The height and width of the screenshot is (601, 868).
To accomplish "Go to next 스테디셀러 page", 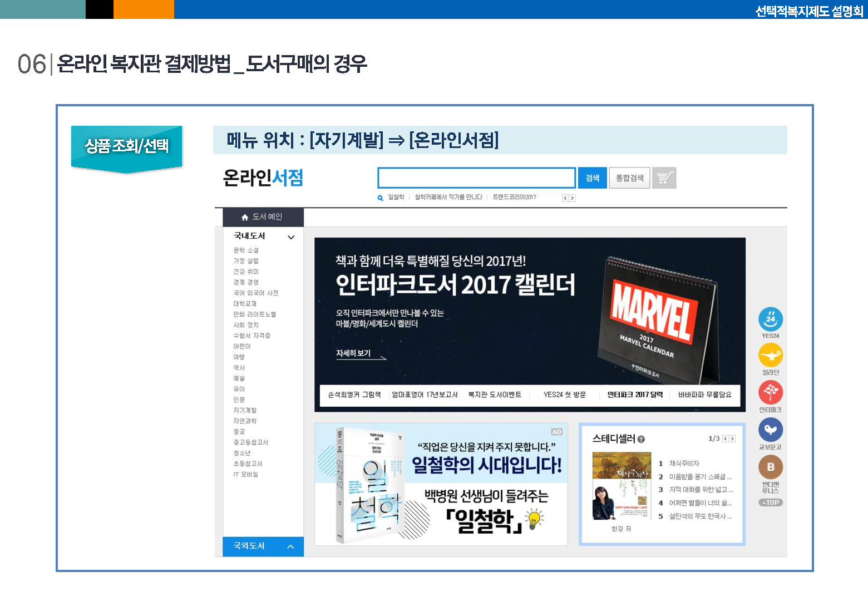I will [732, 439].
